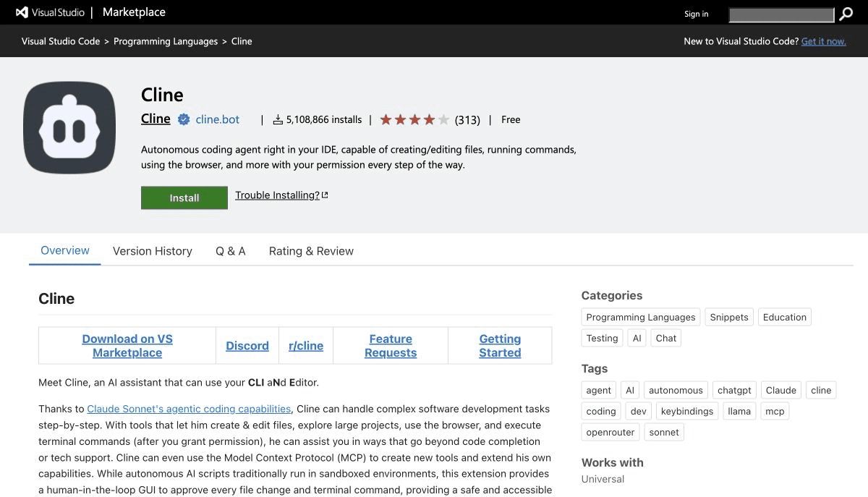Click the star rating display
This screenshot has width=868, height=497.
(x=414, y=120)
